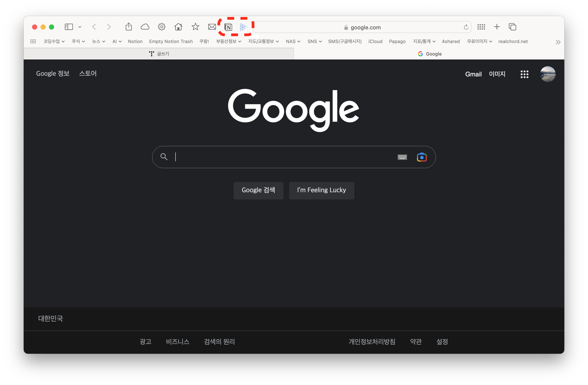Toggle the Safari sidebar
Image resolution: width=588 pixels, height=385 pixels.
tap(69, 27)
